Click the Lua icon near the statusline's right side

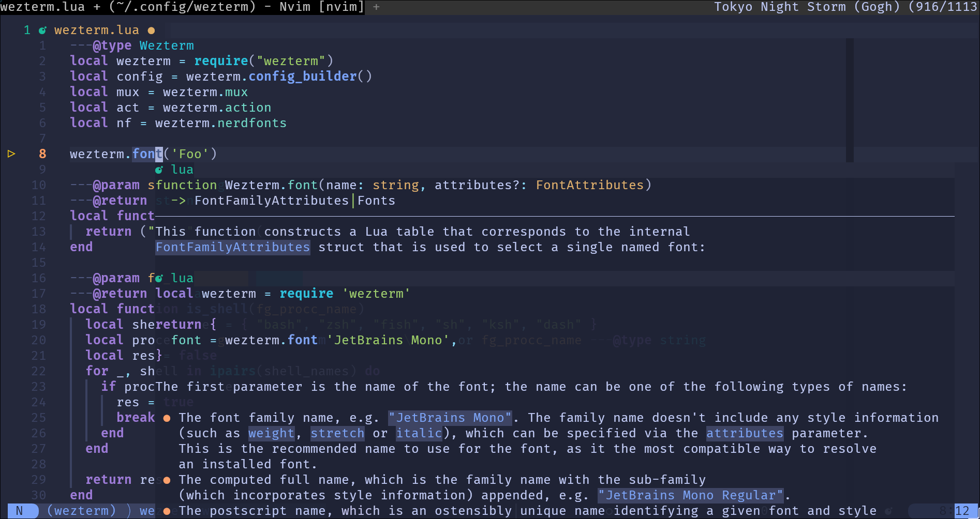click(x=889, y=511)
